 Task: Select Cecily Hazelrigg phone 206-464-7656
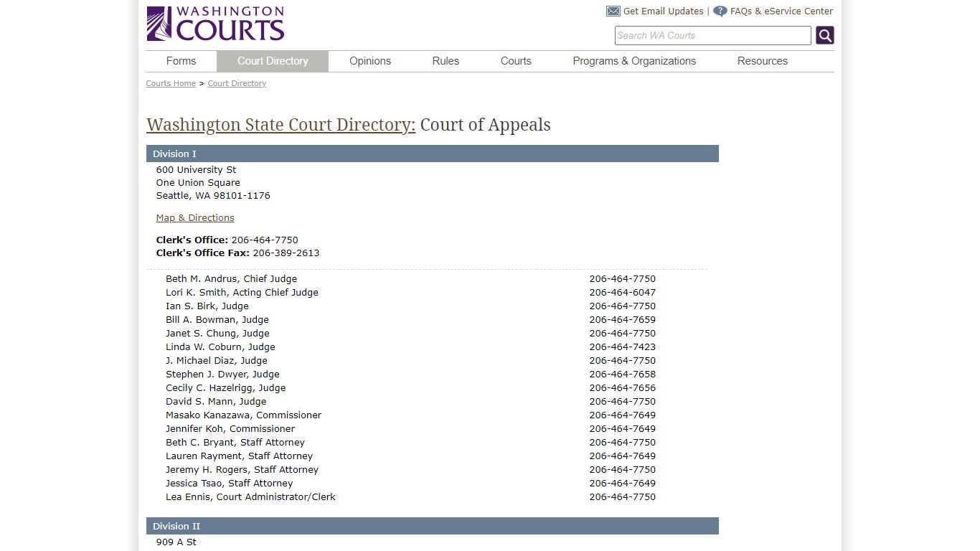[x=623, y=388]
